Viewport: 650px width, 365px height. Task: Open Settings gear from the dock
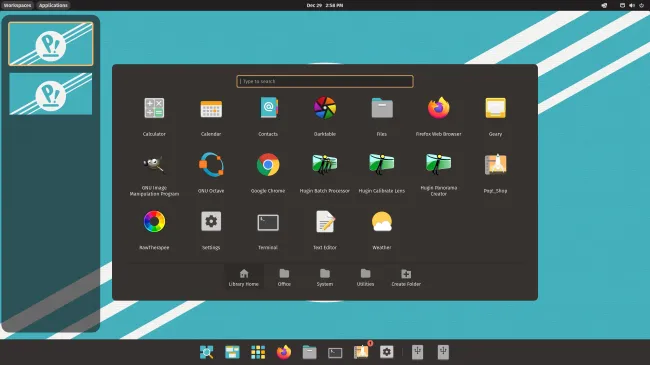pyautogui.click(x=386, y=352)
